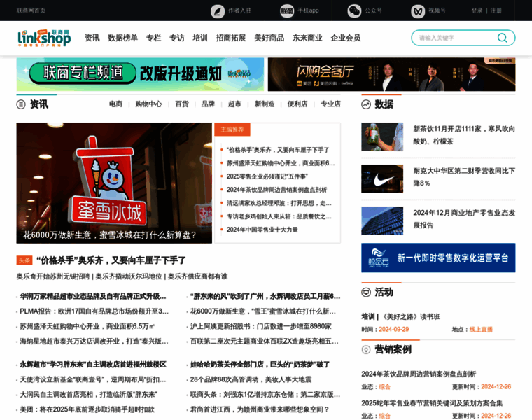Open 2024年12月商业地产零售业态发展报告
The image size is (532, 420).
[x=464, y=219]
